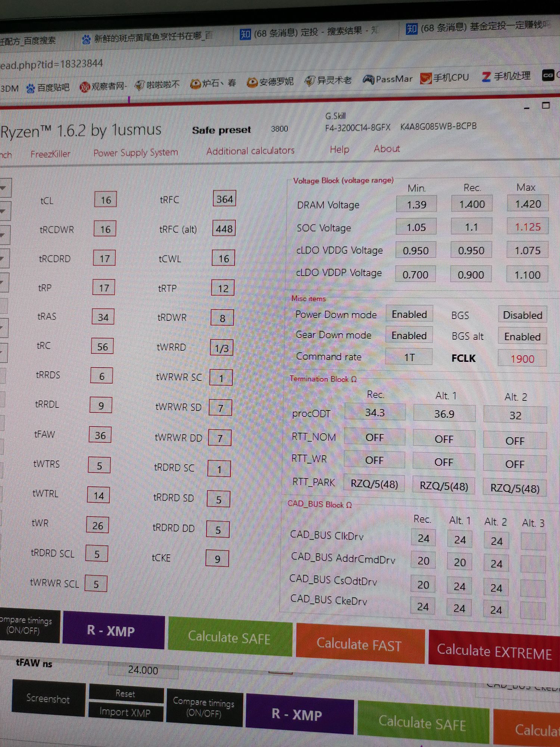Viewport: 560px width, 747px height.
Task: Open the 百度贴吧 bookmark
Action: [48, 88]
